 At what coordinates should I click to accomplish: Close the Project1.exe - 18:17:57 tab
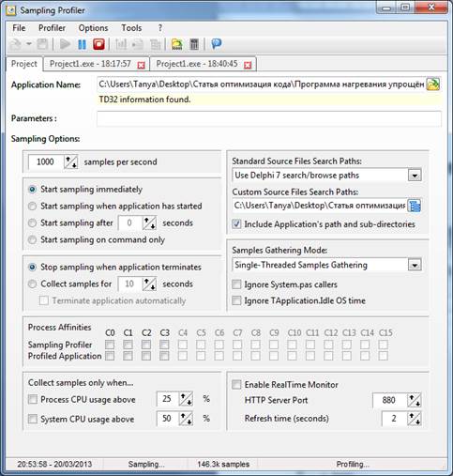pyautogui.click(x=142, y=65)
